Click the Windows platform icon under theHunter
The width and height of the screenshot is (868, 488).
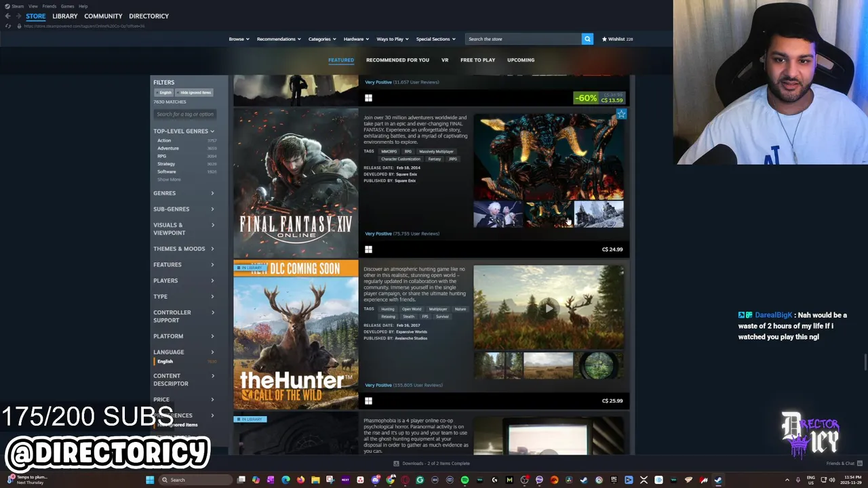pyautogui.click(x=368, y=401)
